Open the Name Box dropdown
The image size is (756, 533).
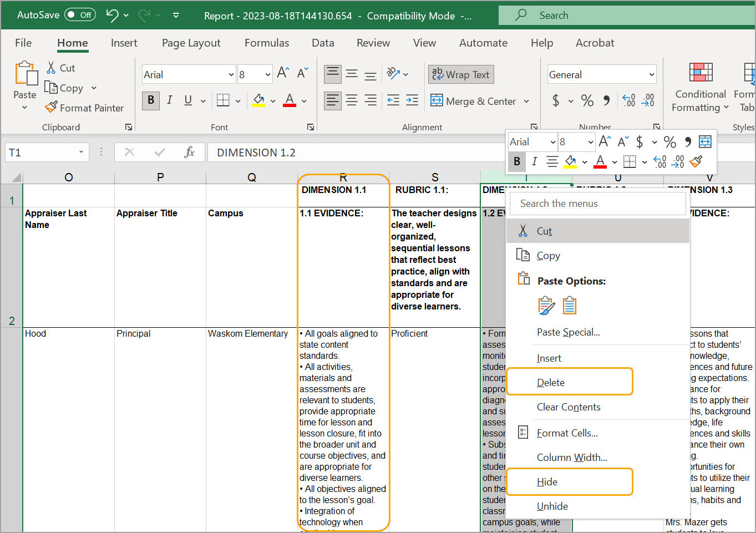click(x=81, y=152)
